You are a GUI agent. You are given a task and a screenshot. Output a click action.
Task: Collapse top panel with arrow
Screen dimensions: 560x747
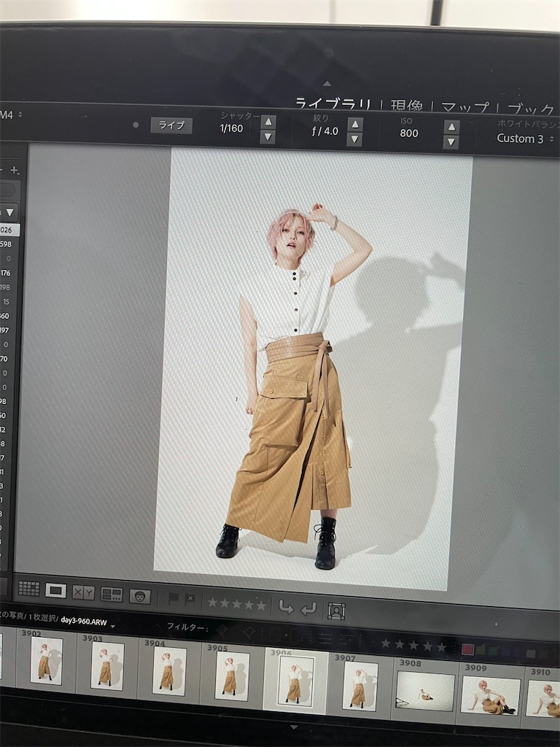pos(327,83)
